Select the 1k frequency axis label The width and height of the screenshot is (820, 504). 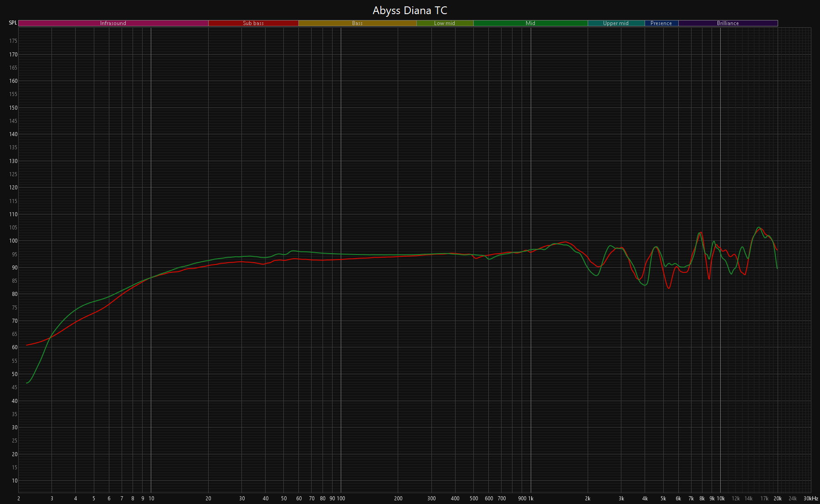[530, 499]
